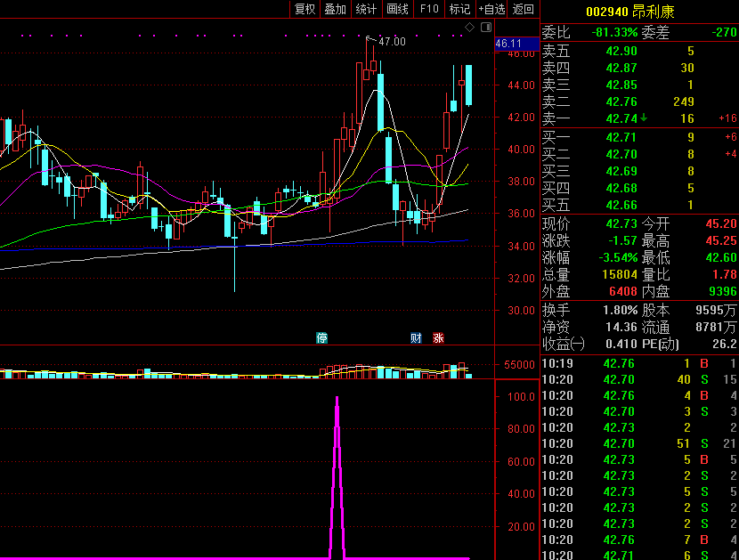Click the 买四 price 42.68
The image size is (739, 560).
(x=621, y=189)
